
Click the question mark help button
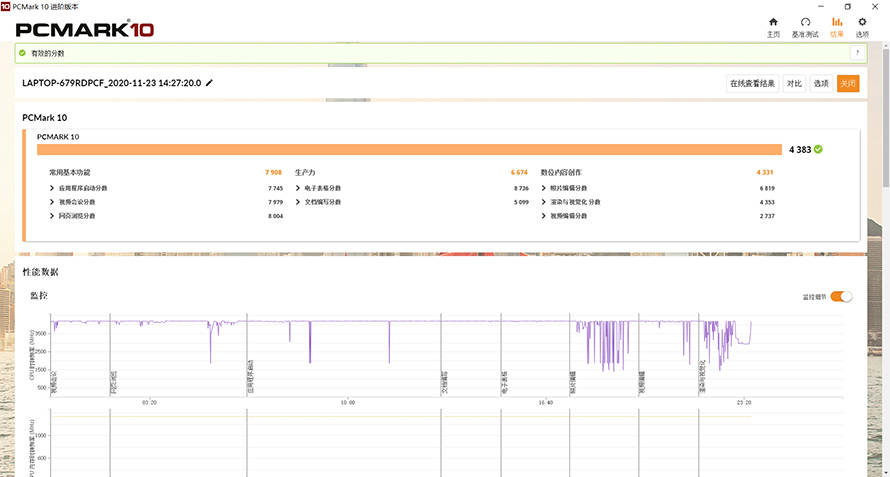(858, 53)
